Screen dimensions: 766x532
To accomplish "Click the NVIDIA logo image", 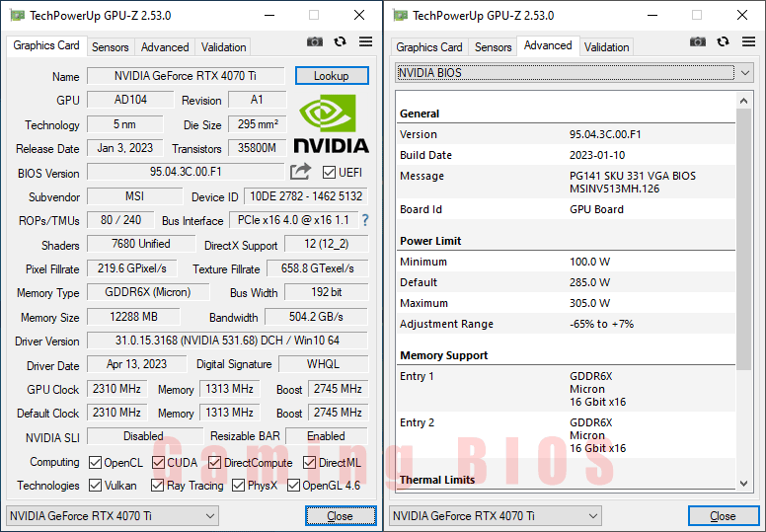I will pyautogui.click(x=332, y=124).
